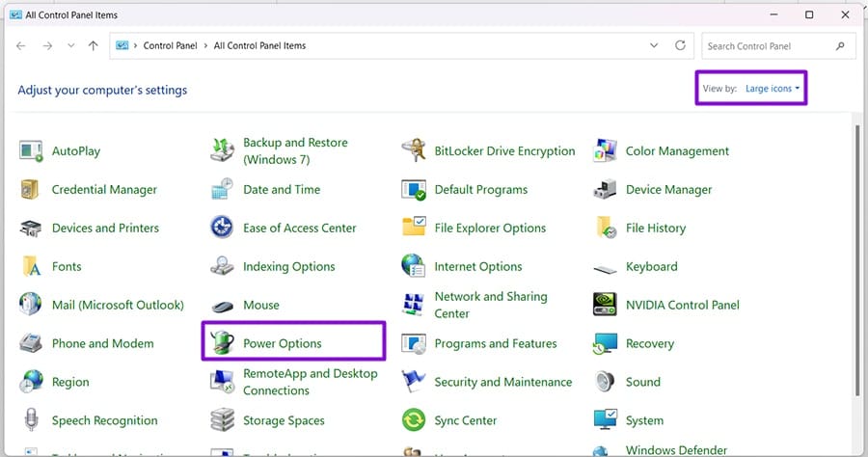Open recent locations dropdown arrow

(x=70, y=45)
